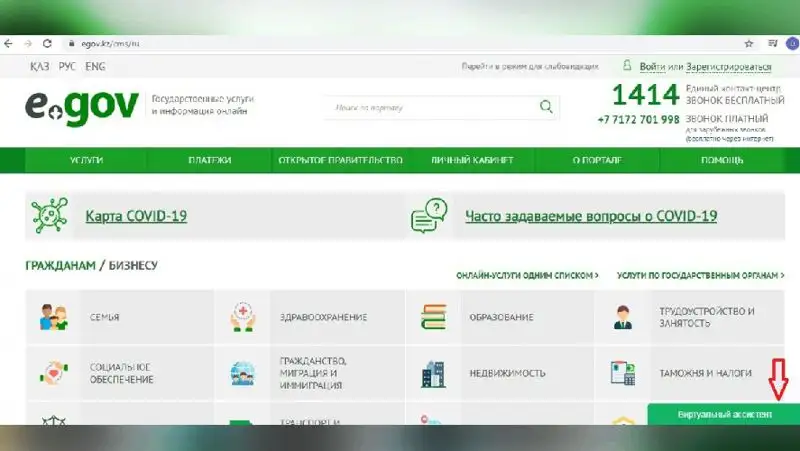Click the FAQ chat bubble icon

pos(429,216)
